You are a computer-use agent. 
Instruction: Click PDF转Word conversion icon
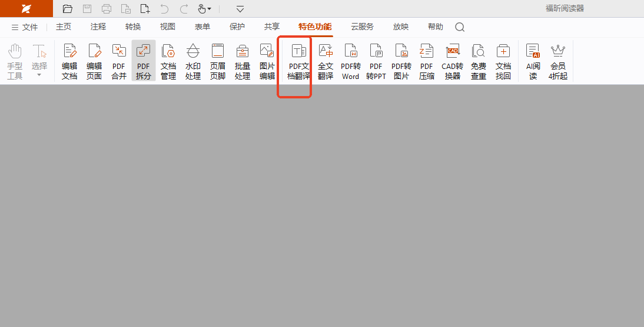(350, 61)
